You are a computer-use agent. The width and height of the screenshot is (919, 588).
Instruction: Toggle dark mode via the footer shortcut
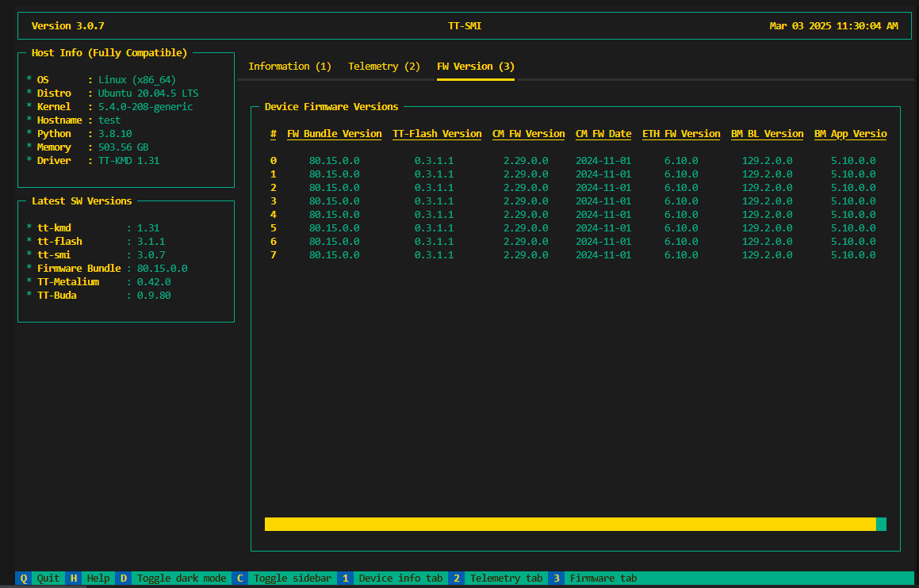(181, 578)
